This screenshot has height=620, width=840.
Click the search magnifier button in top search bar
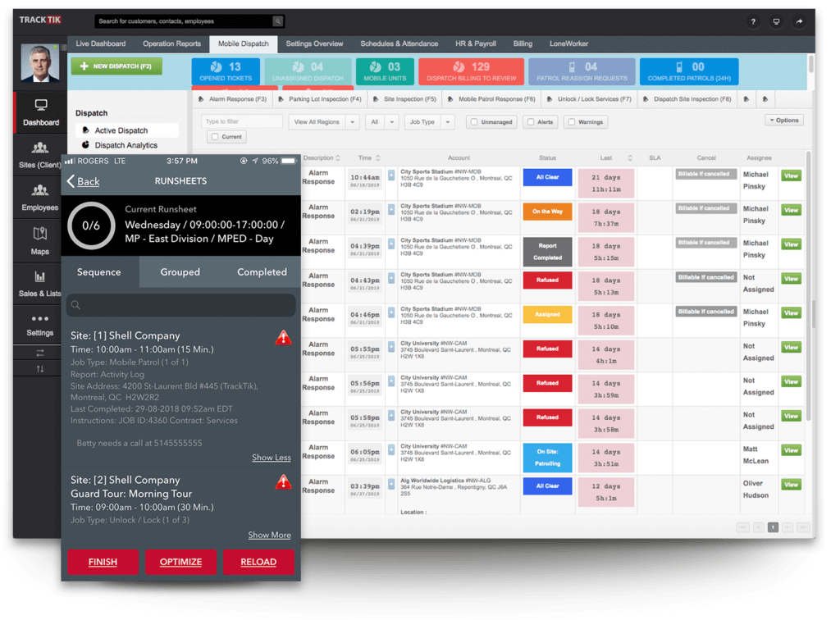coord(277,21)
